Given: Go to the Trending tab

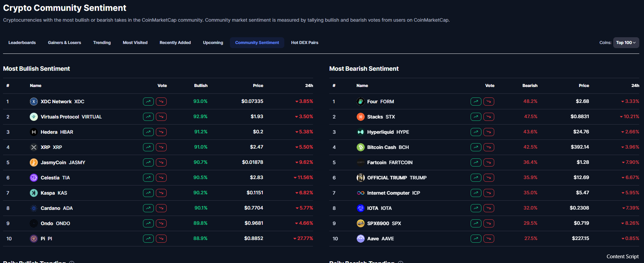Looking at the screenshot, I should [x=102, y=43].
